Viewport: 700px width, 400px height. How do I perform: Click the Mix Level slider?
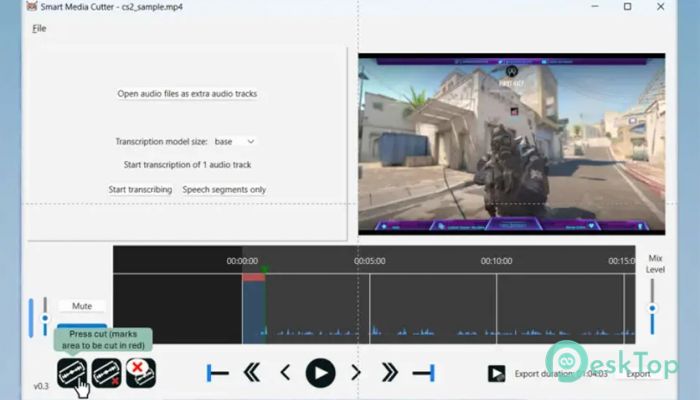[x=652, y=310]
